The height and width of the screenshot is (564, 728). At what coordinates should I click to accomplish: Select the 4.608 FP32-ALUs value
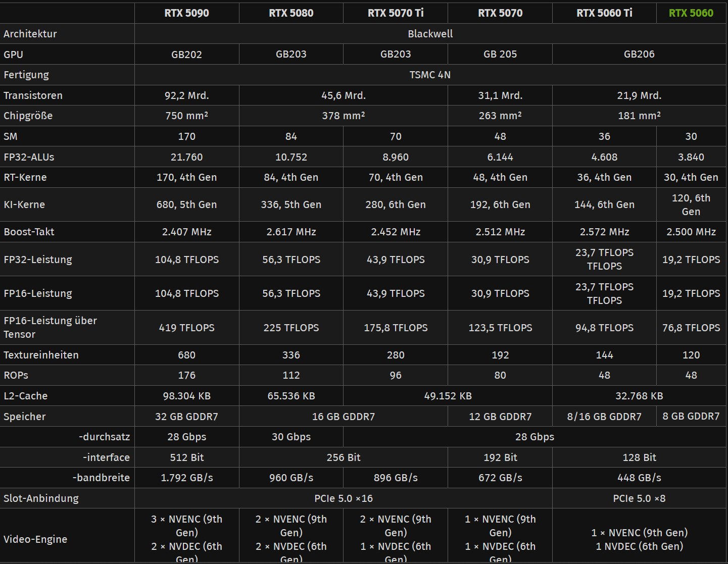604,157
